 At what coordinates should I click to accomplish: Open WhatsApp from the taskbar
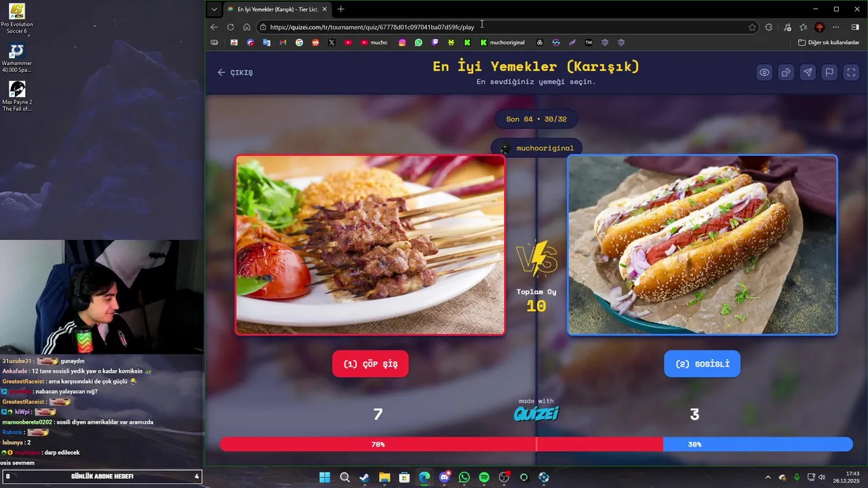[x=464, y=477]
